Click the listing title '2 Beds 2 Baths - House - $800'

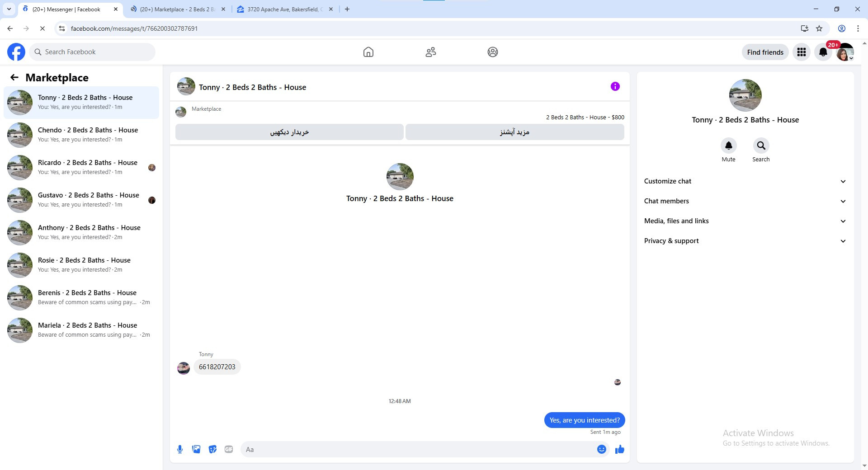585,117
